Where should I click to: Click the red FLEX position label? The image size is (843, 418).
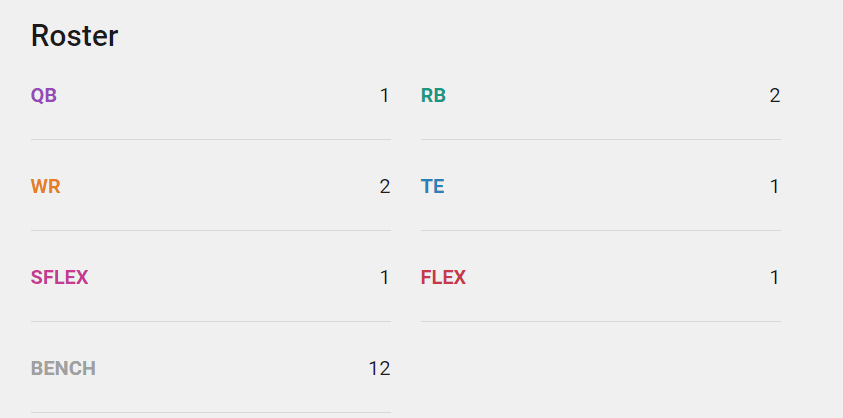coord(443,278)
